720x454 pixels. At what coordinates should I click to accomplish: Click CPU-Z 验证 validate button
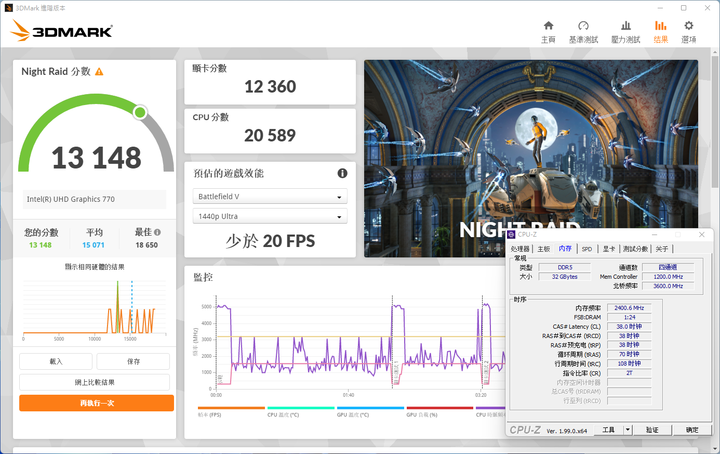coord(652,430)
